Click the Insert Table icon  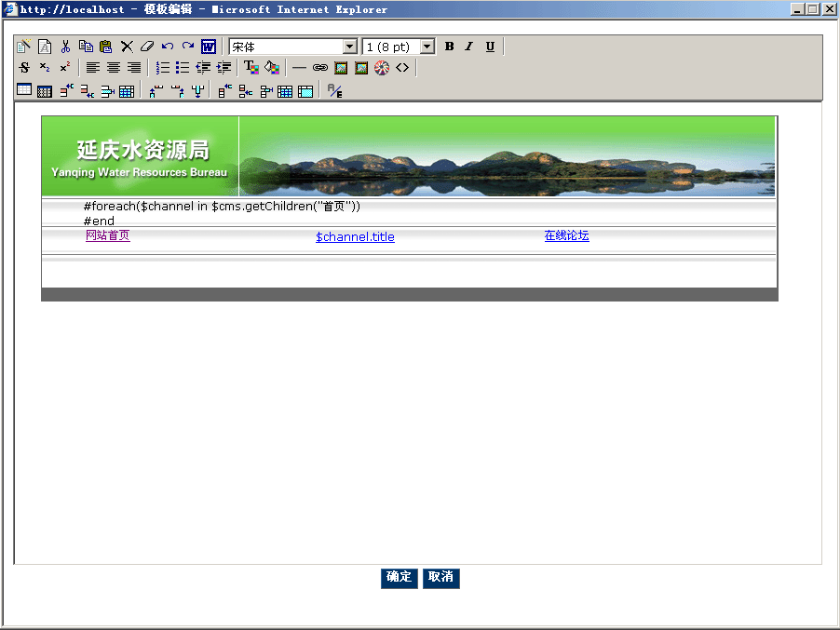pos(23,88)
